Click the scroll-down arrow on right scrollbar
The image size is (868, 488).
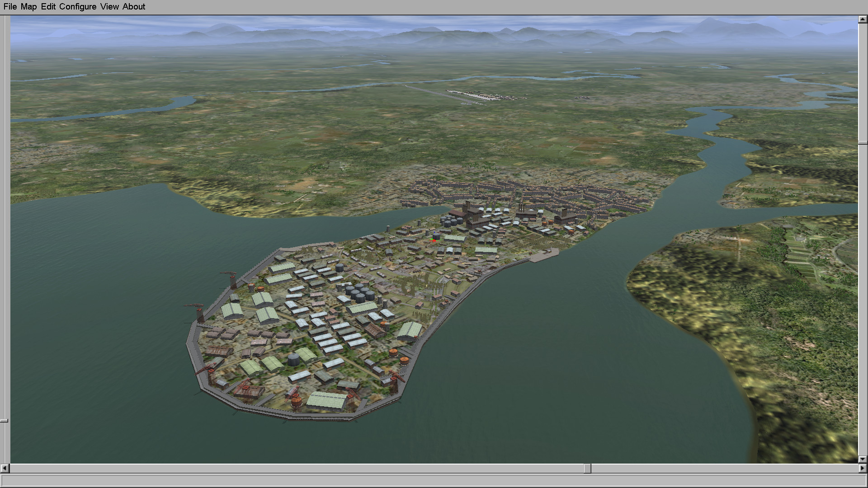(863, 459)
